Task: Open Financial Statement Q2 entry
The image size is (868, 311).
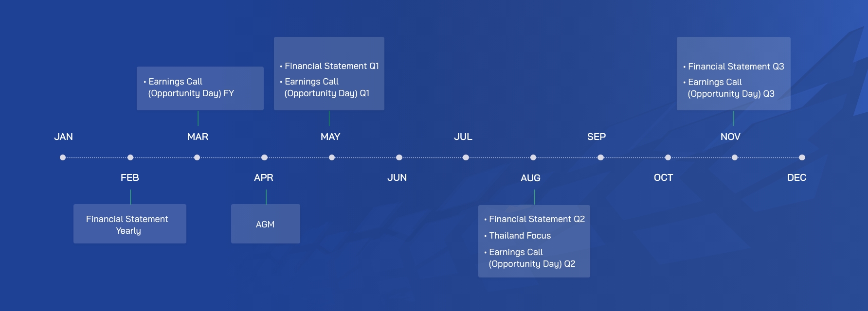Action: (535, 219)
